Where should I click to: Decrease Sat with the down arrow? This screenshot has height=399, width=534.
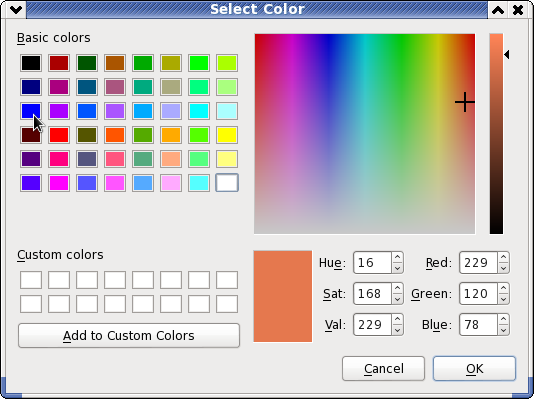pyautogui.click(x=397, y=299)
